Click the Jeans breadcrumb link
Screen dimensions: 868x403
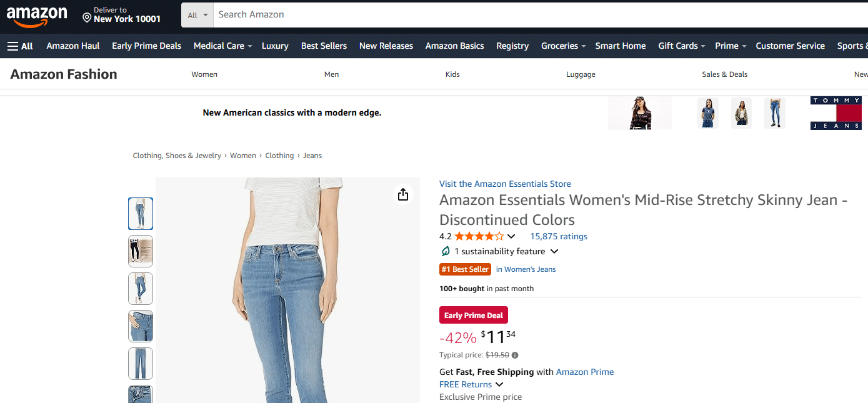pos(312,156)
